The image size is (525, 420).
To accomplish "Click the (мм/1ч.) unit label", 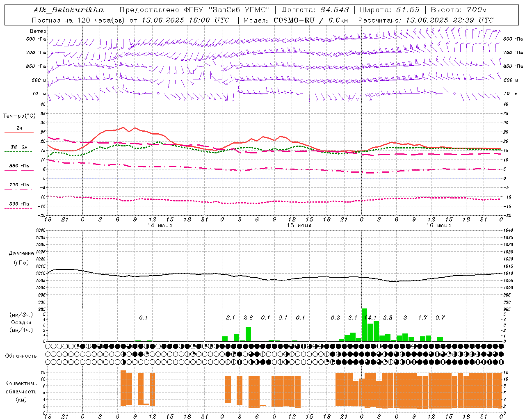I will pos(21,330).
